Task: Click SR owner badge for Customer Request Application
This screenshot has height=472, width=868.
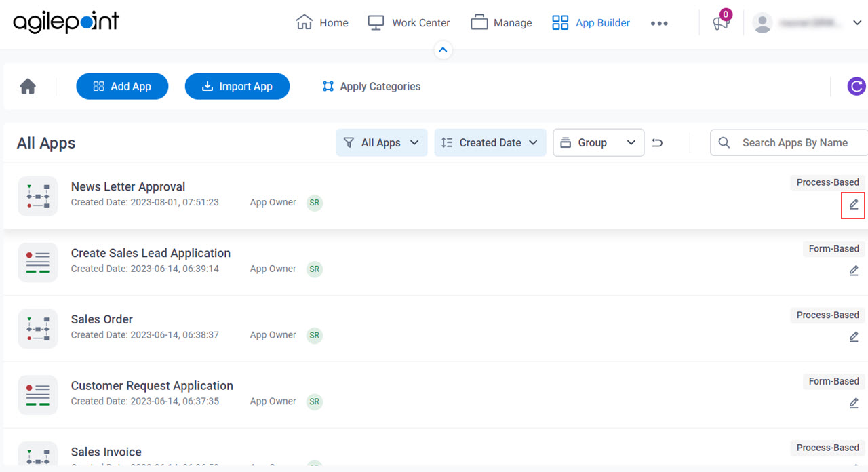Action: (314, 402)
